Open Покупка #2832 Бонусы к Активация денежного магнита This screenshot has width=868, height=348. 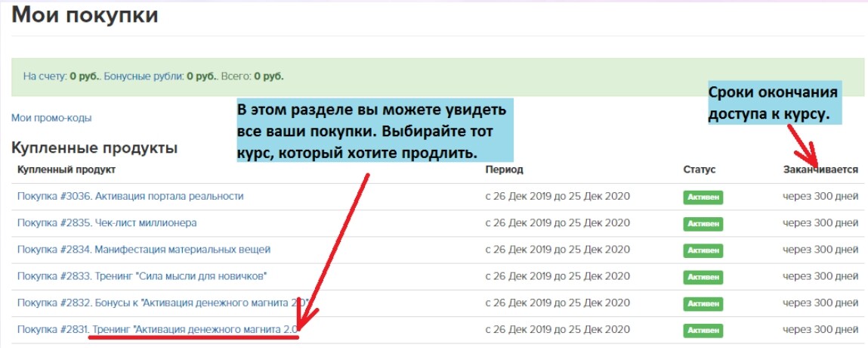click(x=162, y=303)
